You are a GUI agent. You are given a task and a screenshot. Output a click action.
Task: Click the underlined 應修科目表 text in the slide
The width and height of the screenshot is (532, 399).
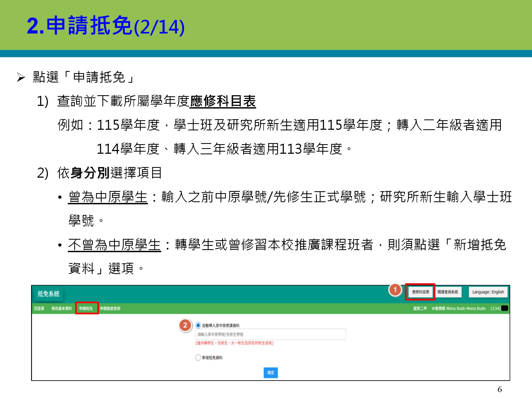click(223, 101)
